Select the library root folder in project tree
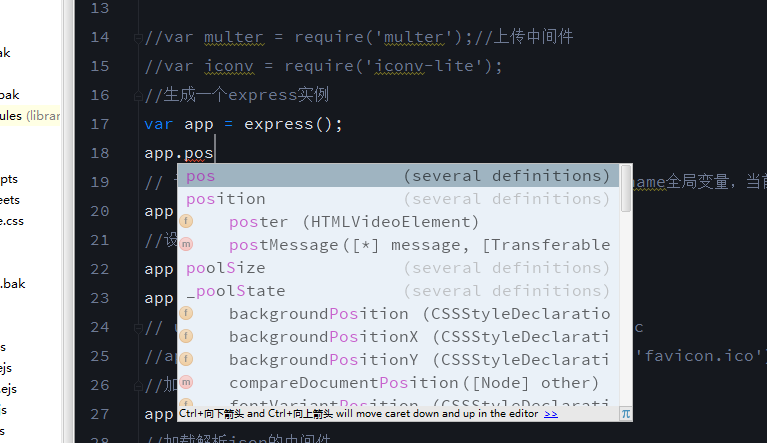Image resolution: width=767 pixels, height=443 pixels. pos(30,116)
